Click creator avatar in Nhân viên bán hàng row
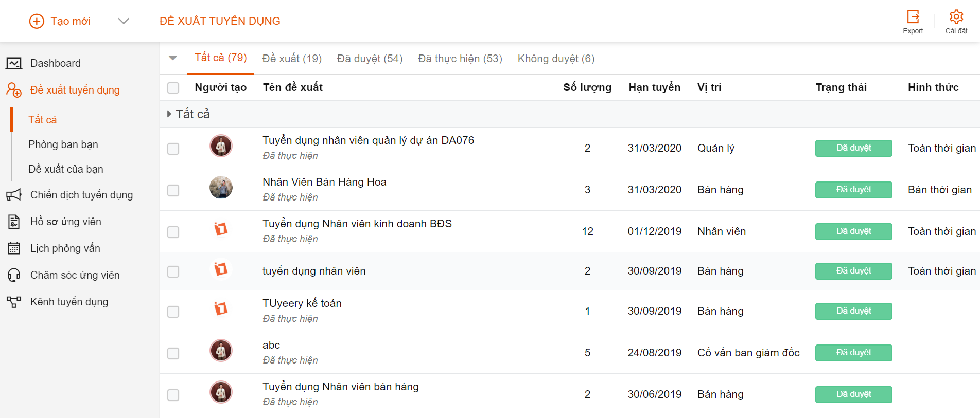This screenshot has height=418, width=980. point(221,392)
